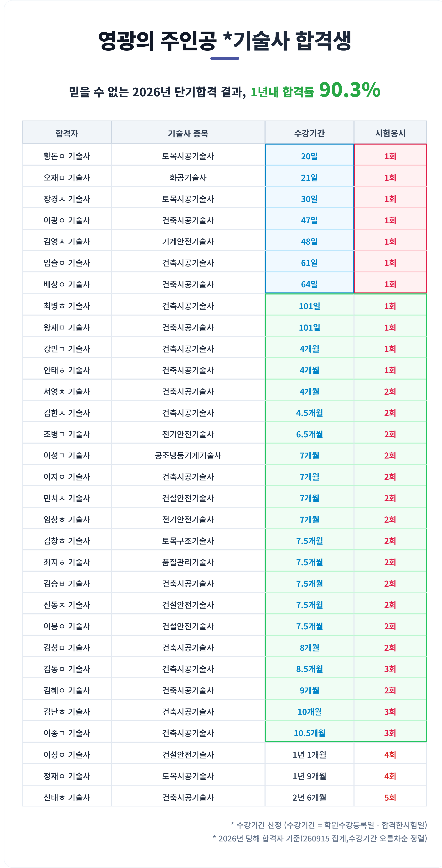Click the 수강기간 column header

pos(309,133)
